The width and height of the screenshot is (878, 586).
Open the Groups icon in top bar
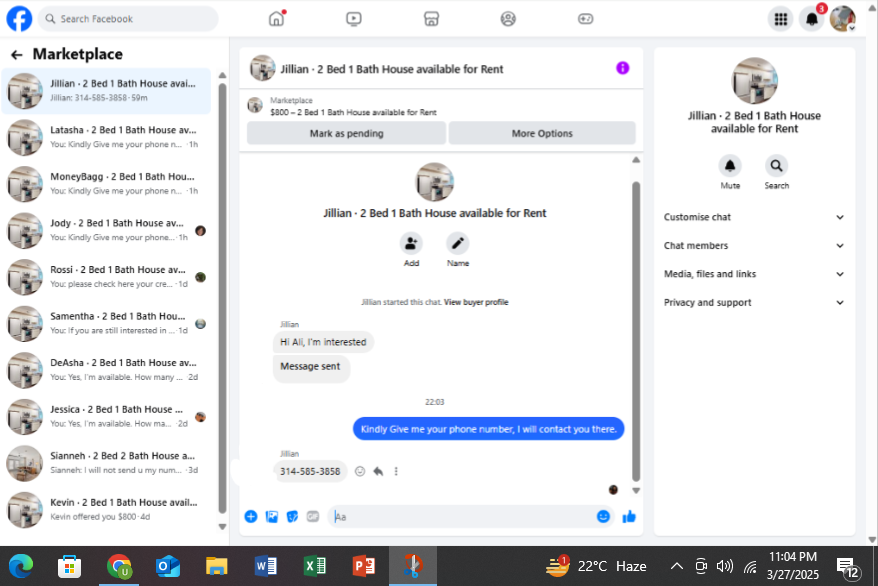(x=508, y=18)
